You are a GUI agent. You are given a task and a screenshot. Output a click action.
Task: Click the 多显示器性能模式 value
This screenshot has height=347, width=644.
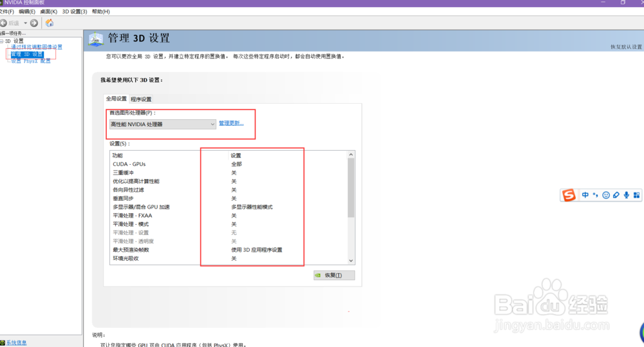tap(252, 207)
